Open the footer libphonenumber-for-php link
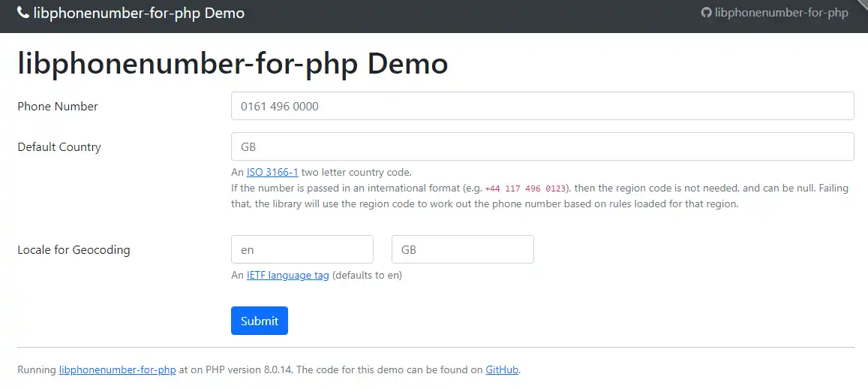 pyautogui.click(x=117, y=369)
